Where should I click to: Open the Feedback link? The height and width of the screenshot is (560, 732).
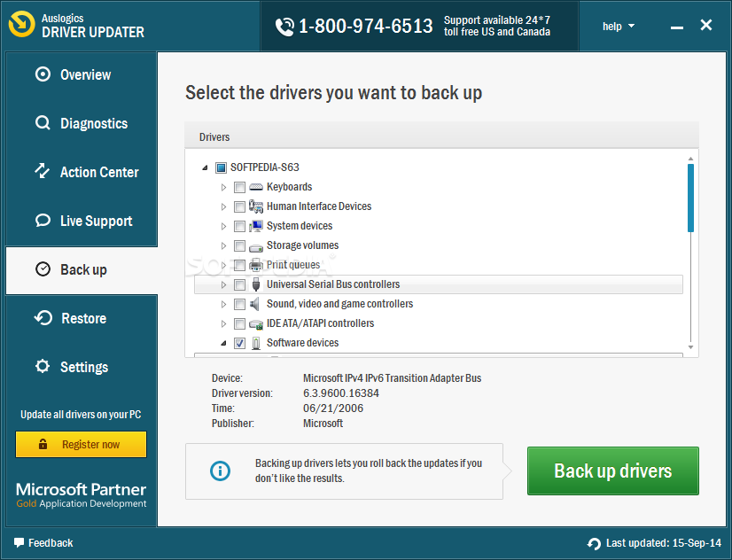tap(43, 543)
